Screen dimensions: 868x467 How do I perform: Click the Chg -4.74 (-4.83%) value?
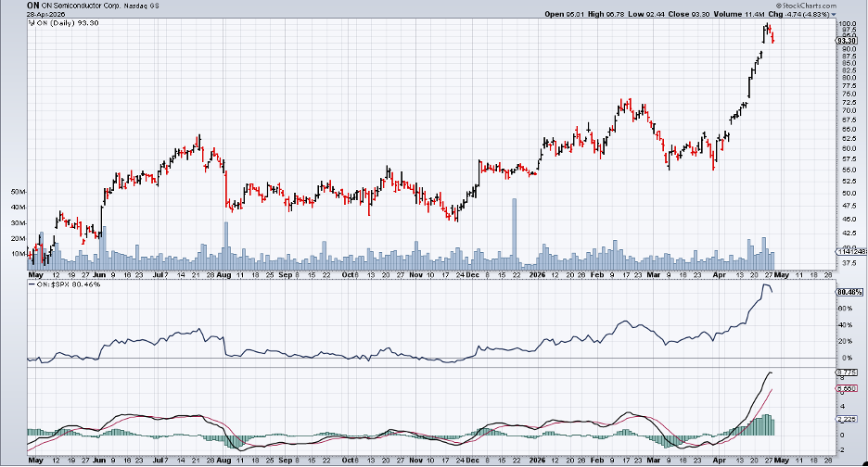tap(799, 15)
